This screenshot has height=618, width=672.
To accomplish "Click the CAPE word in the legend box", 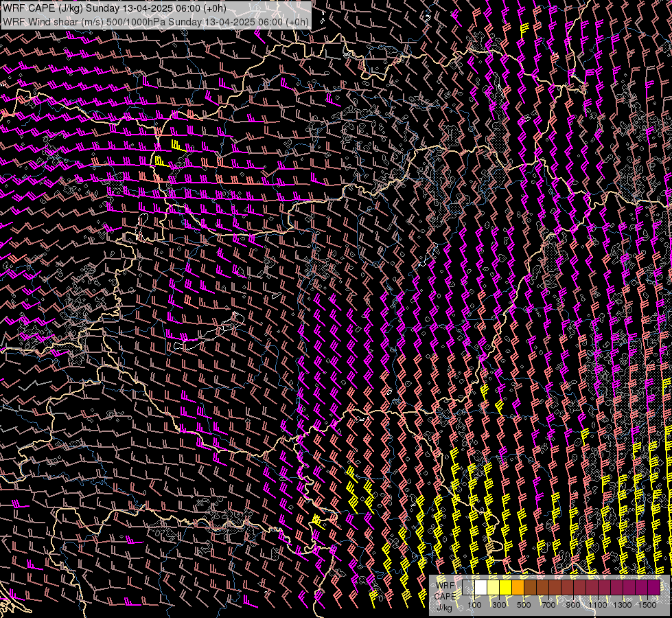I will coord(445,597).
